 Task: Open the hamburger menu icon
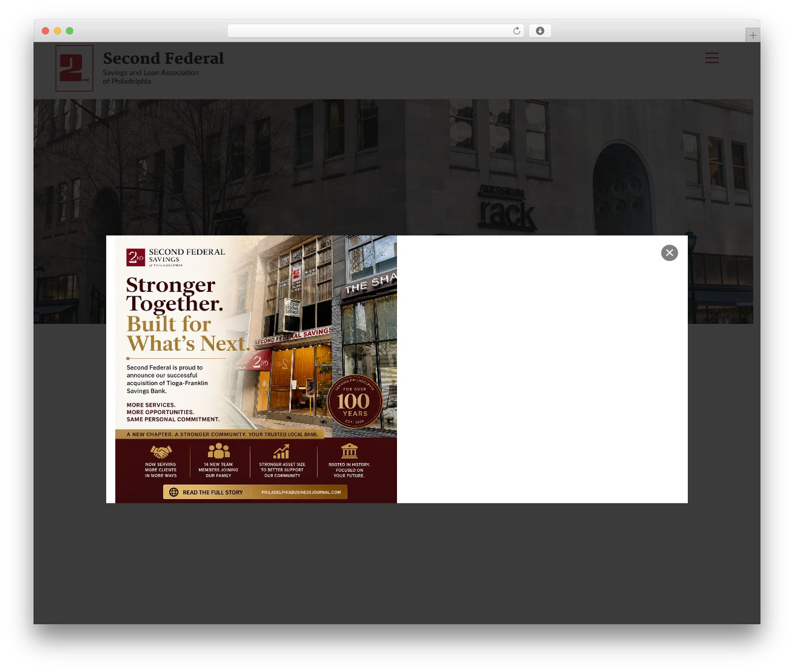[x=711, y=58]
